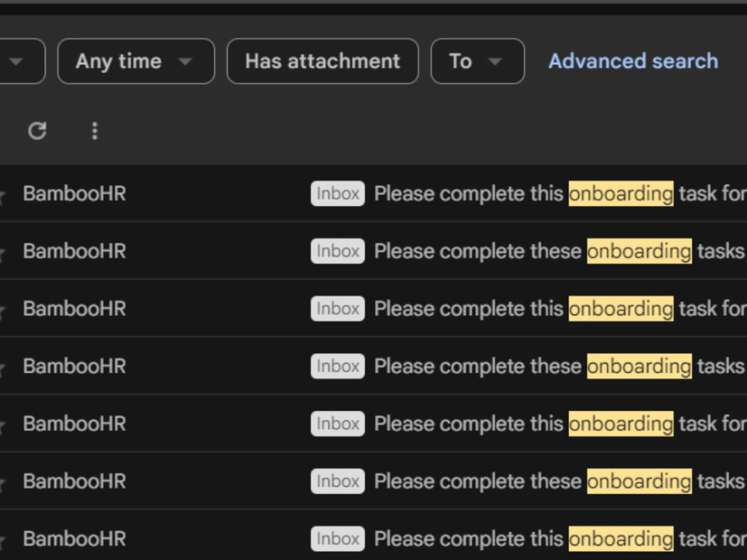Open the fourth email, Please complete these onboarding tasks
Screen dimensions: 747x560
(x=373, y=366)
